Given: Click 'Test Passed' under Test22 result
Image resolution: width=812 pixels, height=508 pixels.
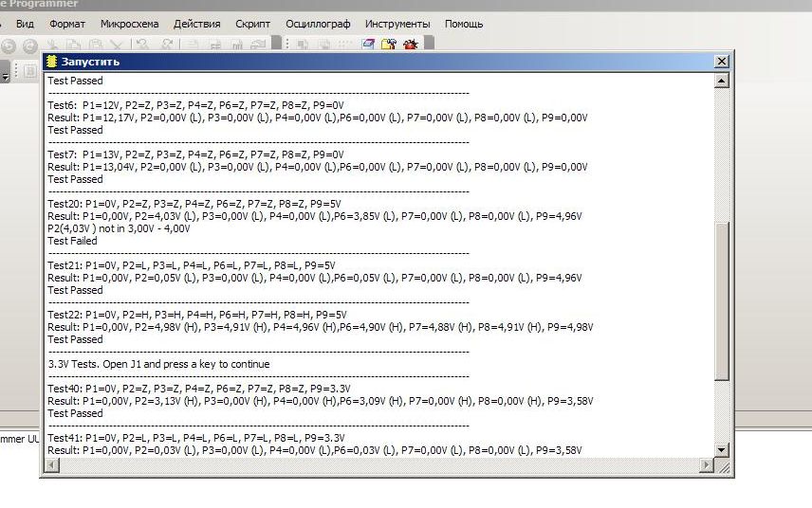Looking at the screenshot, I should coord(75,339).
